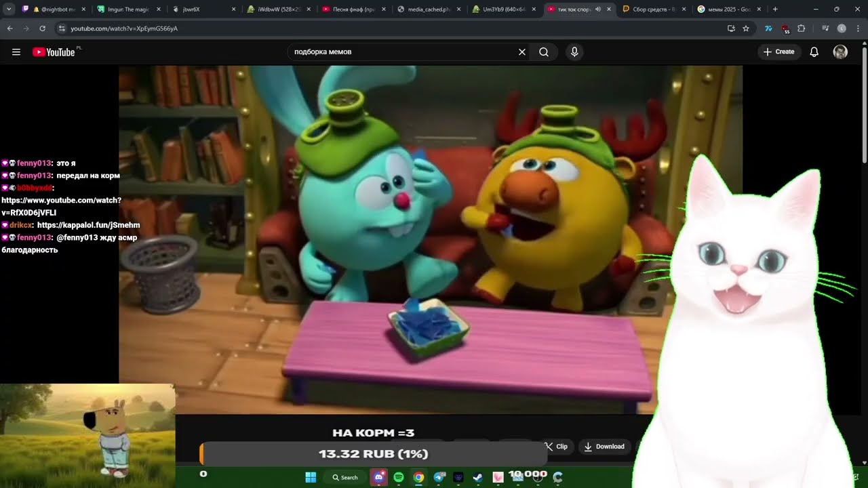Screen dimensions: 868x488
Task: Open the youtube.com link in chat
Action: [x=61, y=207]
